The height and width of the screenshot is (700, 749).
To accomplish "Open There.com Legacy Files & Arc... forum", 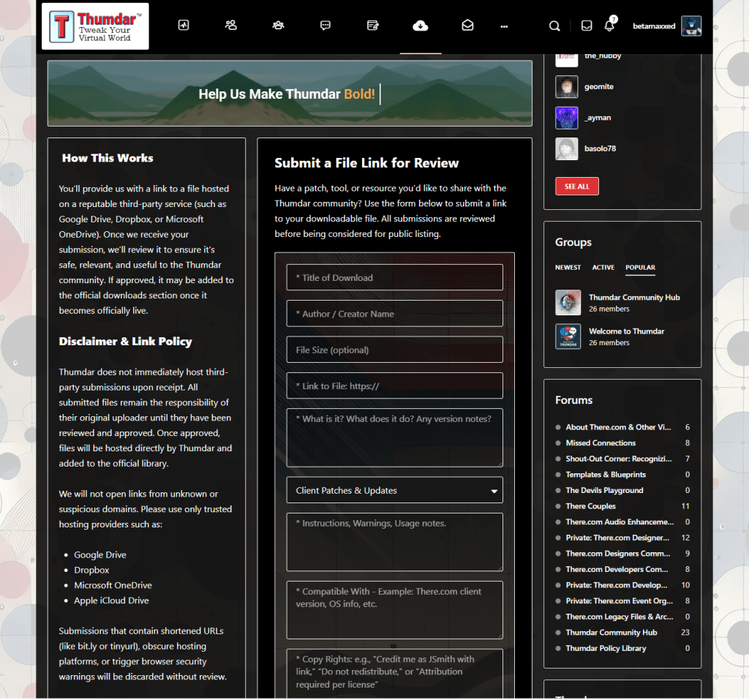I will (619, 617).
